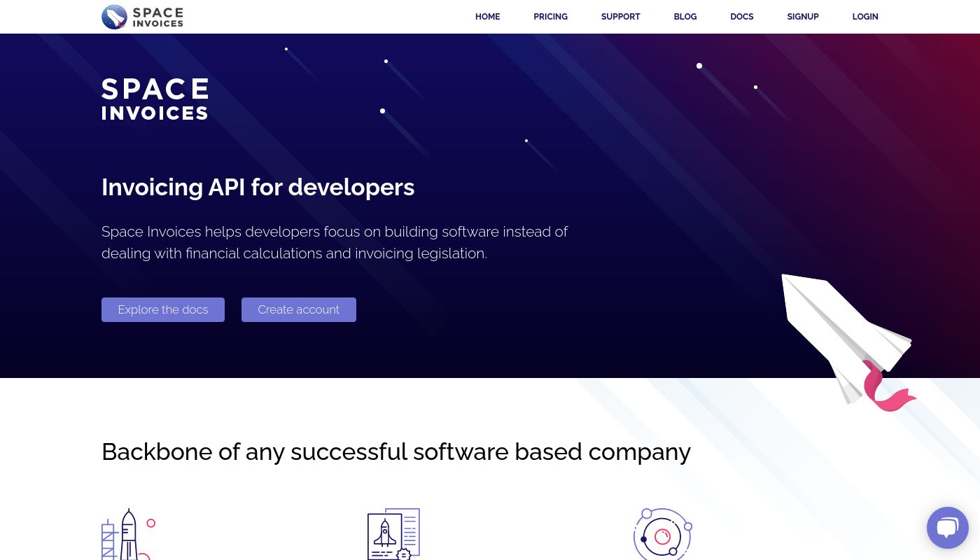Navigate to the Blog
The width and height of the screenshot is (980, 560).
tap(685, 17)
